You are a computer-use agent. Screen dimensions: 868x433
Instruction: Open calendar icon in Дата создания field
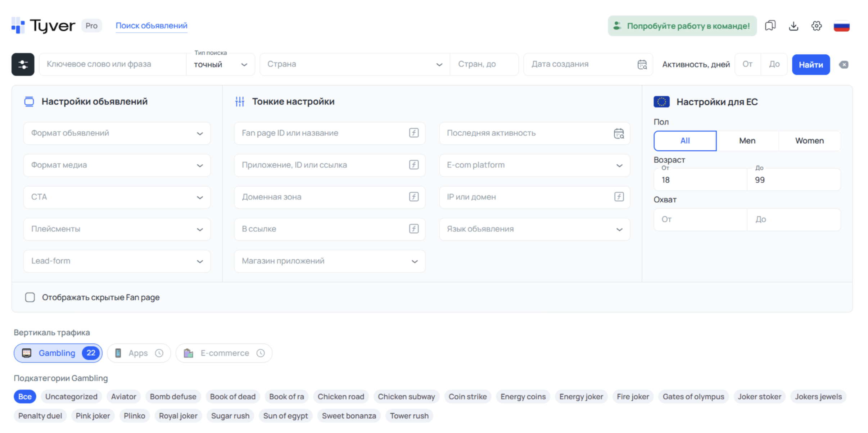click(642, 64)
